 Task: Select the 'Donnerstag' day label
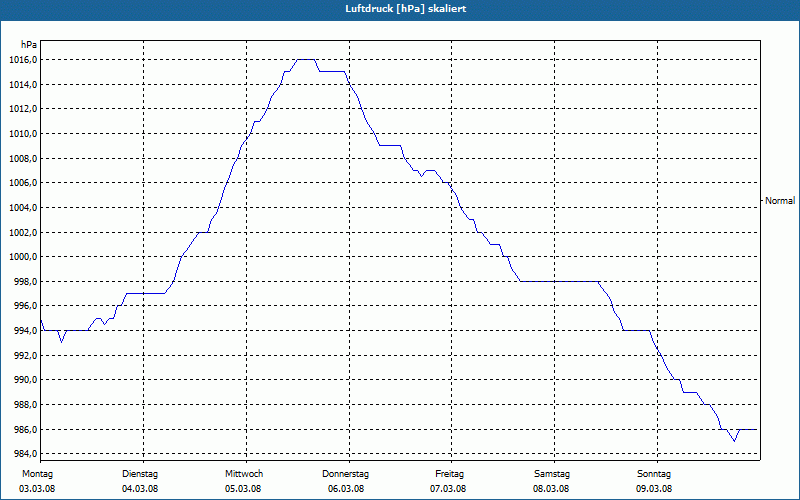coord(345,474)
